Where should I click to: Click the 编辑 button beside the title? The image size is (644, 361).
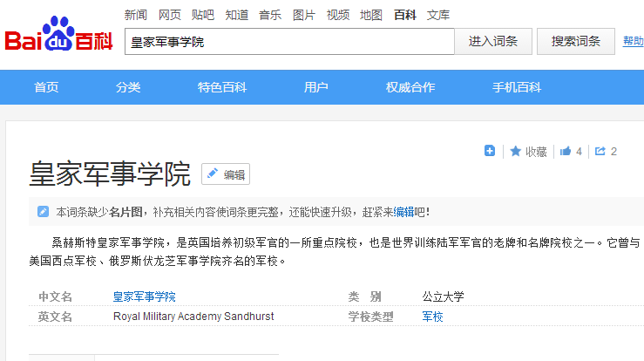(x=226, y=174)
